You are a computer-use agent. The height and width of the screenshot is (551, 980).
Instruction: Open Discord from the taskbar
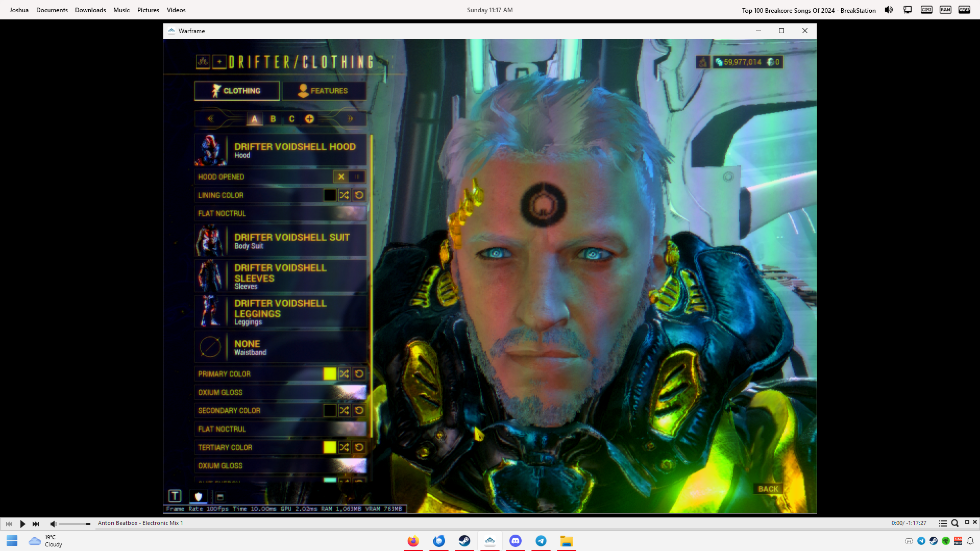[516, 541]
